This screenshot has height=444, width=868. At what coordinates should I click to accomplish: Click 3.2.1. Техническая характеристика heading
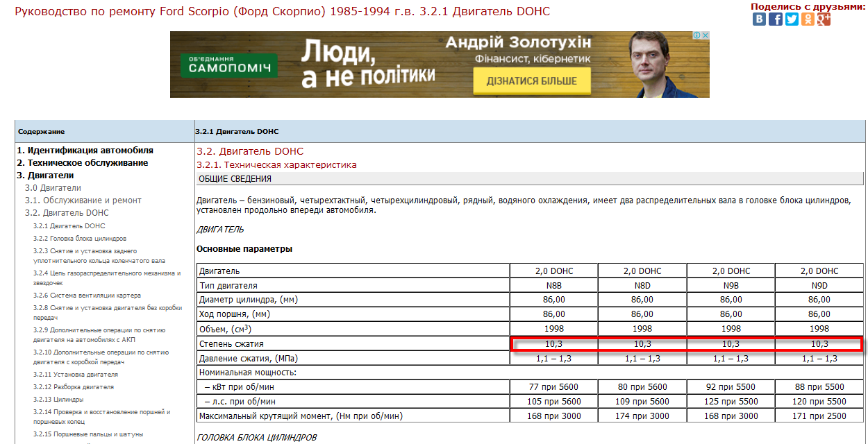276,164
